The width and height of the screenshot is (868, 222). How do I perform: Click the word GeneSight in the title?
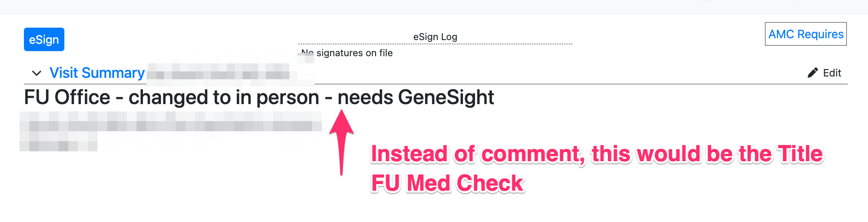point(446,98)
